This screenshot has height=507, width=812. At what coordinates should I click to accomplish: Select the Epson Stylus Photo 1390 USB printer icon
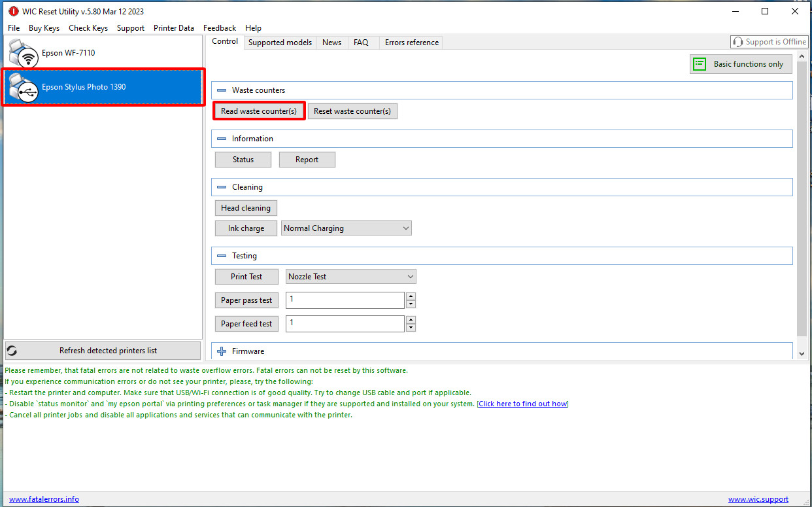(24, 88)
